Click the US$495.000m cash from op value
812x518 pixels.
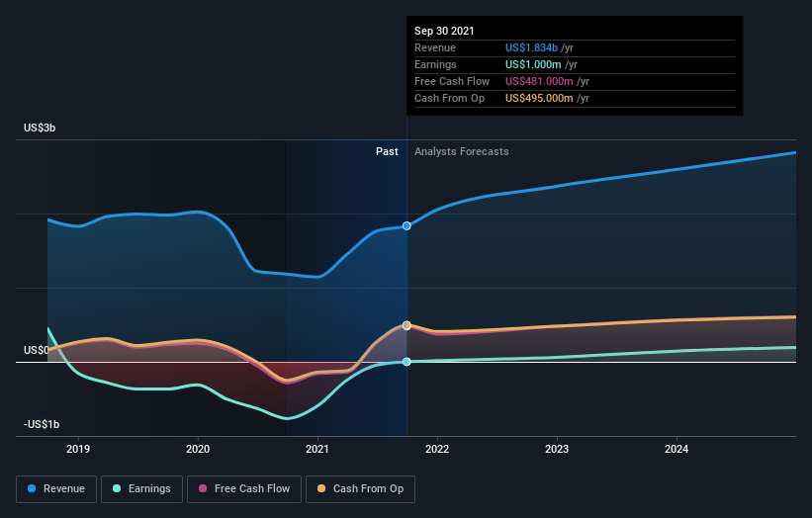(x=539, y=98)
